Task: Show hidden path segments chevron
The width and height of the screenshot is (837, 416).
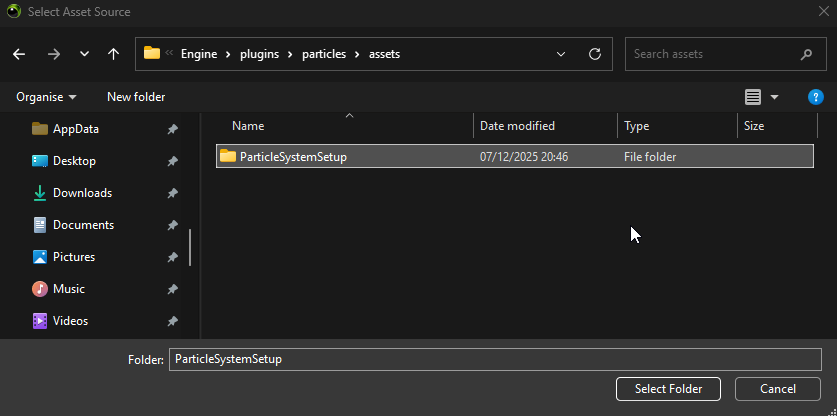Action: point(169,53)
